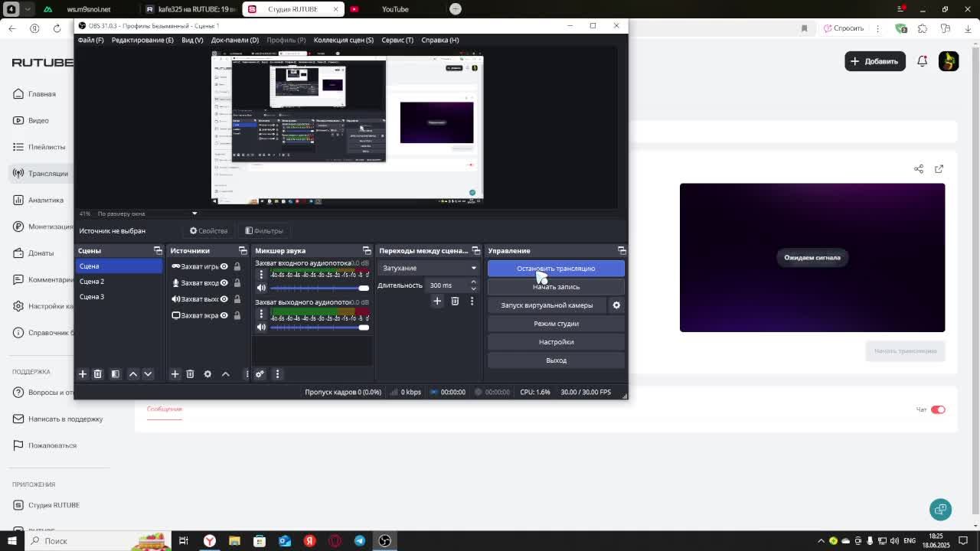Delete the selected scene with trash icon
The image size is (980, 551).
(97, 374)
